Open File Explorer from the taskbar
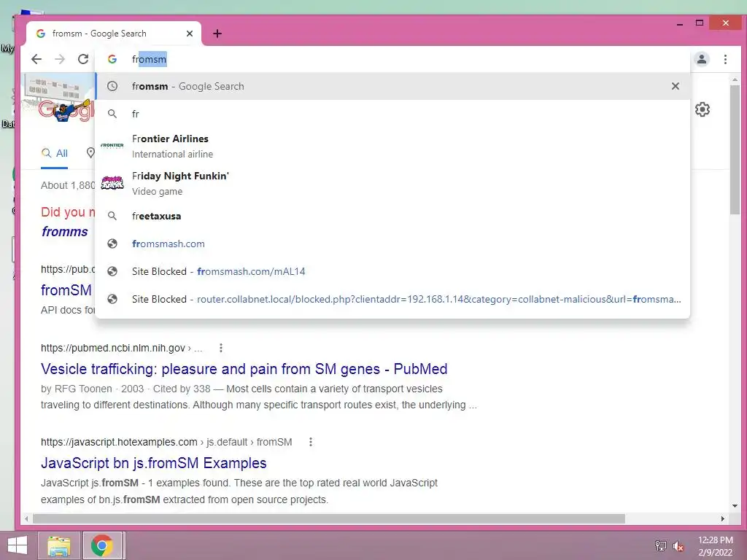The width and height of the screenshot is (747, 560). pos(58,545)
